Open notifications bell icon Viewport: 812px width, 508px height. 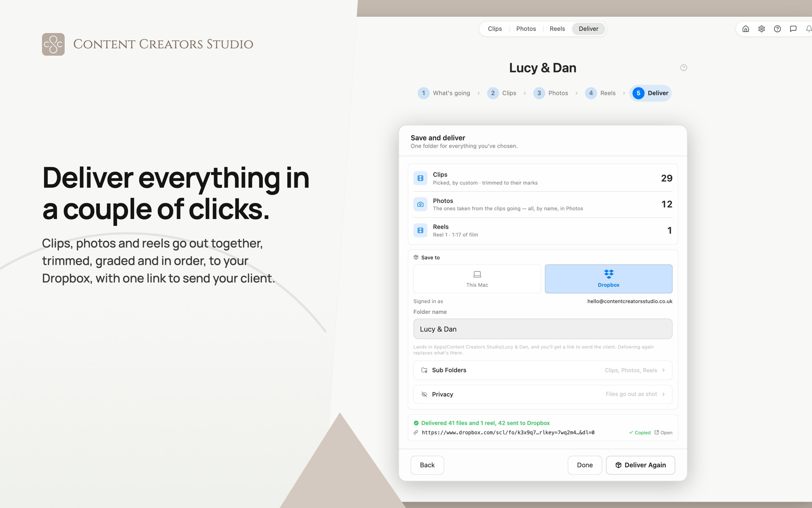809,29
